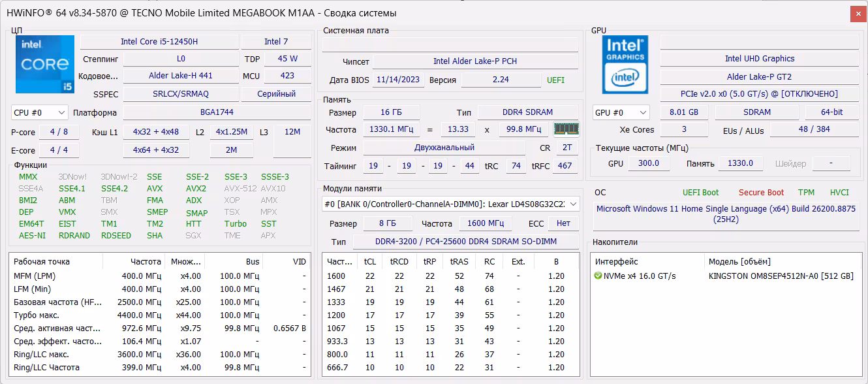Click the Intel 7 process field

point(276,42)
